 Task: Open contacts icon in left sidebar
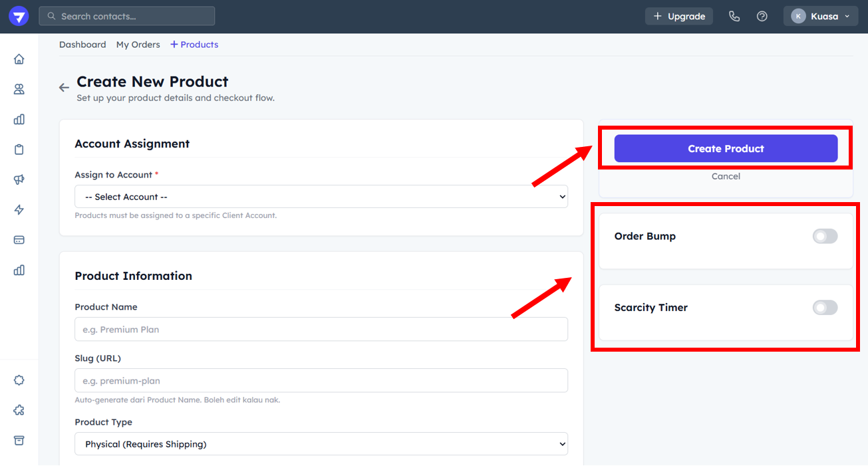(x=19, y=89)
